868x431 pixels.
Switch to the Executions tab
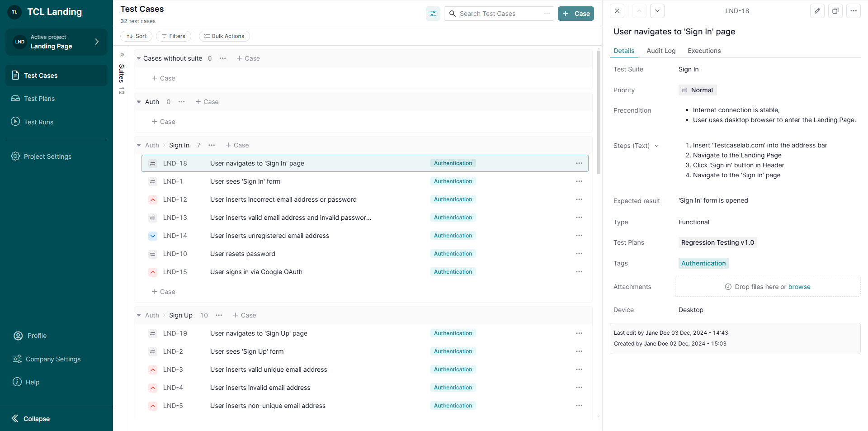(x=704, y=51)
